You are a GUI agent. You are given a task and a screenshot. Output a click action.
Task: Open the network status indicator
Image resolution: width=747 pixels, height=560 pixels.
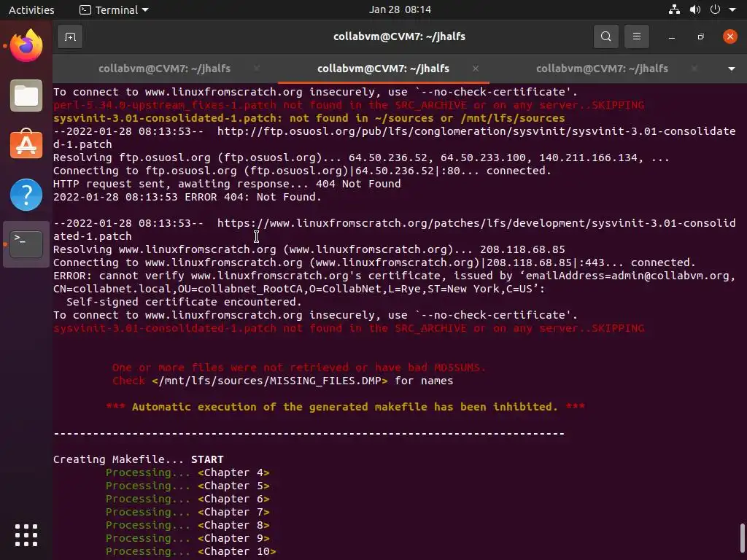(x=674, y=9)
